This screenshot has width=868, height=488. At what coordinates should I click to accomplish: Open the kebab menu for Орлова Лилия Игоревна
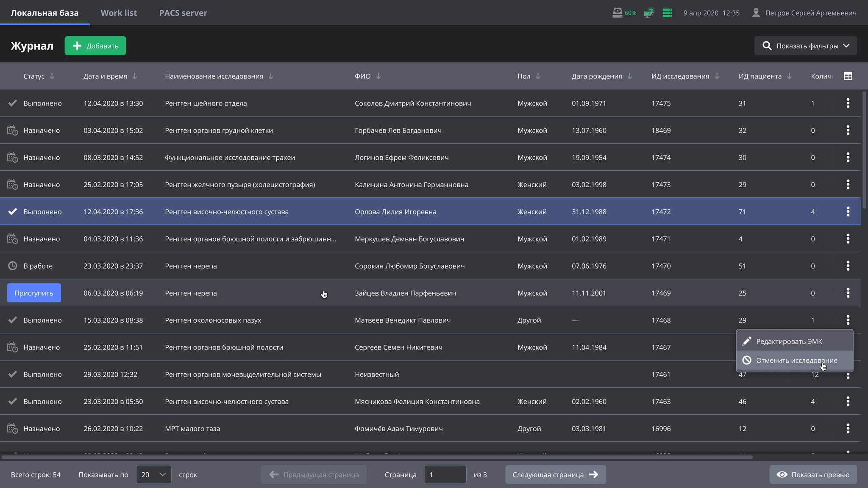point(848,212)
